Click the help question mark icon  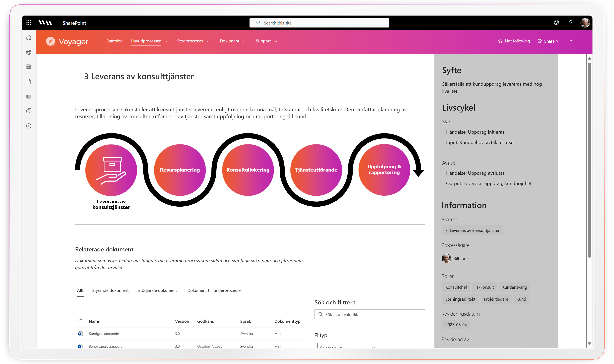click(571, 23)
